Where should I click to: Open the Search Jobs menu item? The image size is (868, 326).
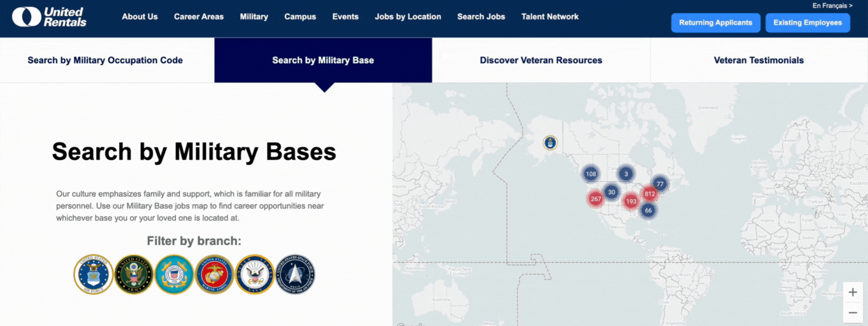pyautogui.click(x=481, y=17)
